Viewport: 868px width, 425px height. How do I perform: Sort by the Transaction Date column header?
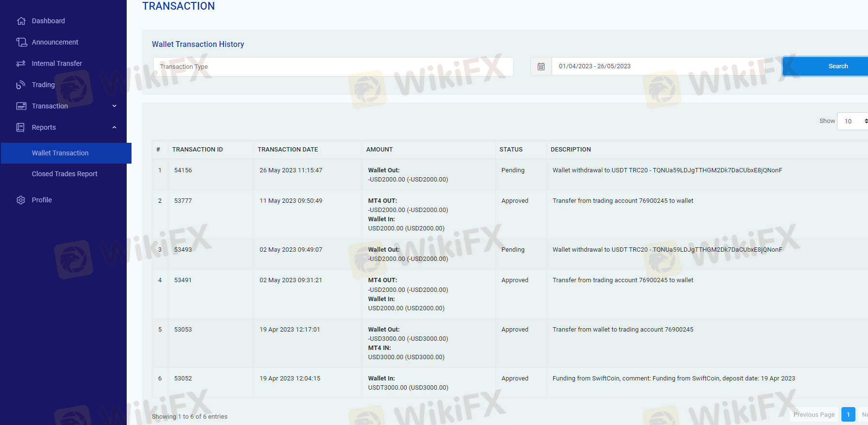pyautogui.click(x=288, y=150)
